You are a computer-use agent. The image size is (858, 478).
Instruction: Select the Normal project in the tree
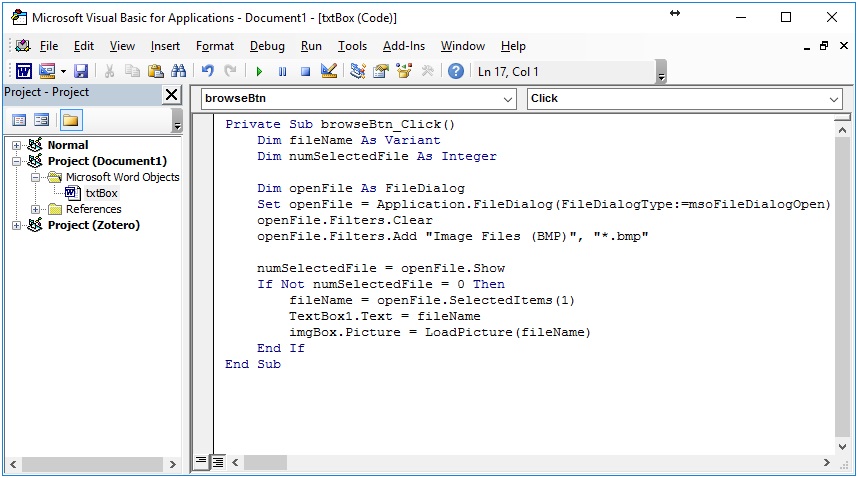click(x=68, y=145)
